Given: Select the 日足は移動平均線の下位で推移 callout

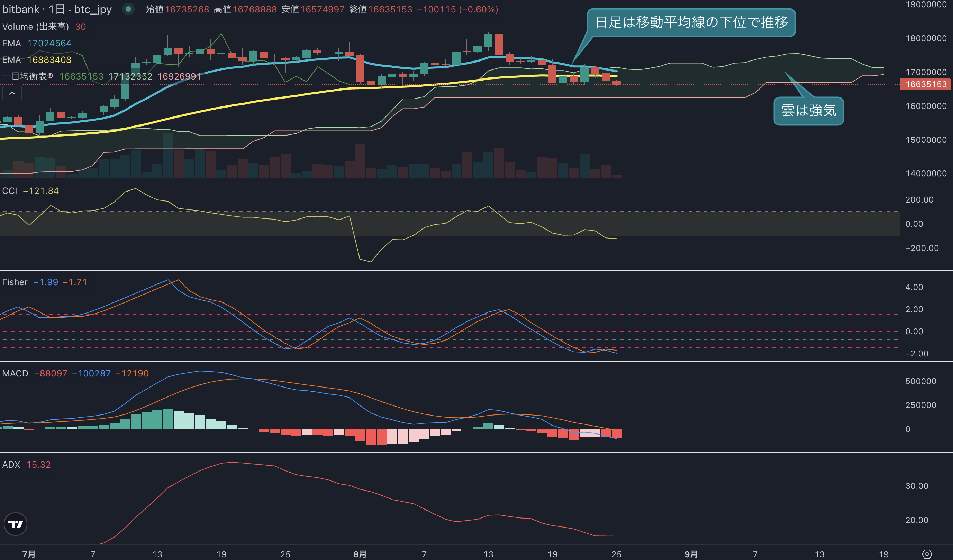Looking at the screenshot, I should click(691, 23).
